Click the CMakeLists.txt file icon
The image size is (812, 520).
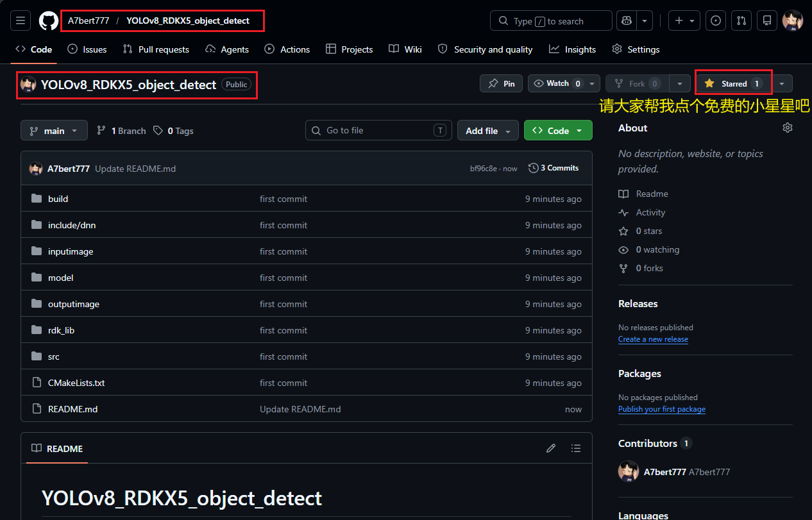tap(37, 383)
